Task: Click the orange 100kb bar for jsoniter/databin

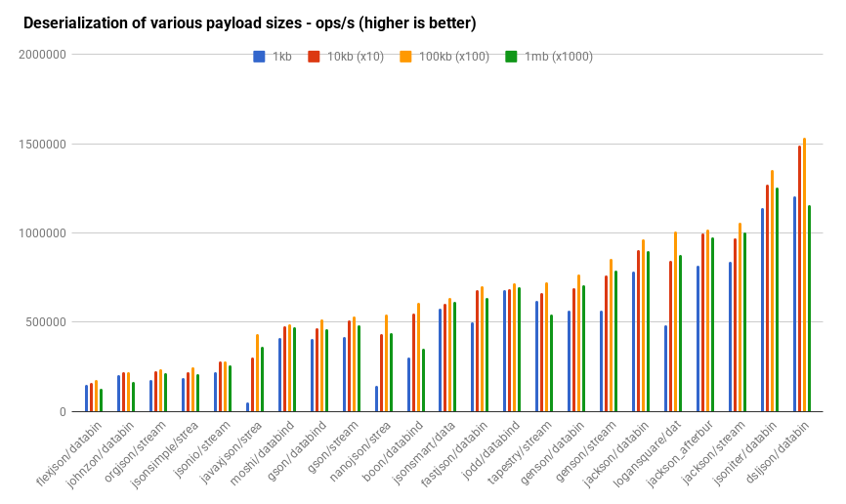Action: pyautogui.click(x=772, y=291)
